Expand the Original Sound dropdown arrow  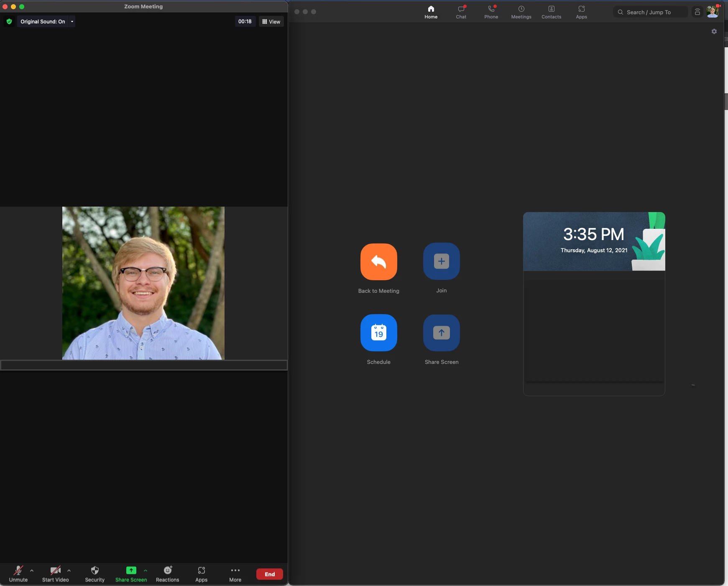pos(72,21)
